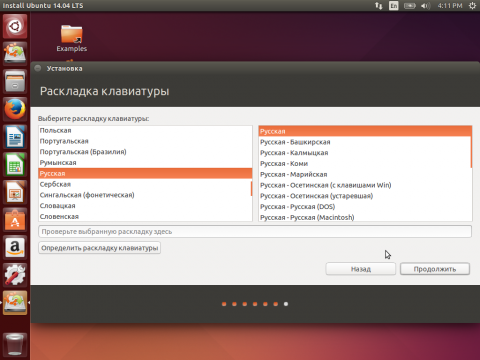This screenshot has height=360, width=480.
Task: Select Португальская (Бразилия) layout
Action: tap(145, 152)
